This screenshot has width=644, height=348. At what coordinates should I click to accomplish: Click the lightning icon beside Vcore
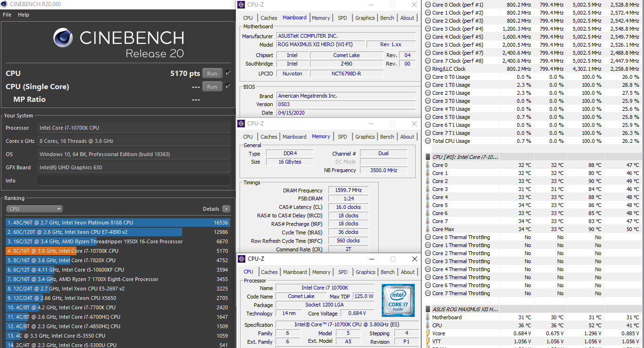428,333
